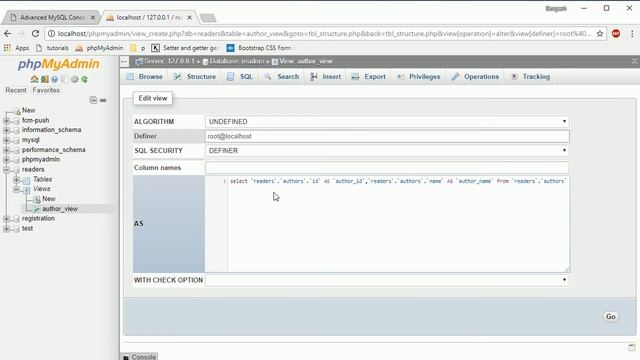Screen dimensions: 640x360
Task: Expand the mysql database node
Action: pos(6,140)
